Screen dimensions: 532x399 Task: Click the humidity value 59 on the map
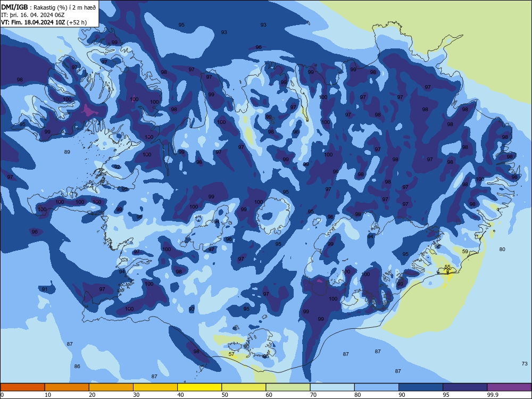(x=465, y=252)
